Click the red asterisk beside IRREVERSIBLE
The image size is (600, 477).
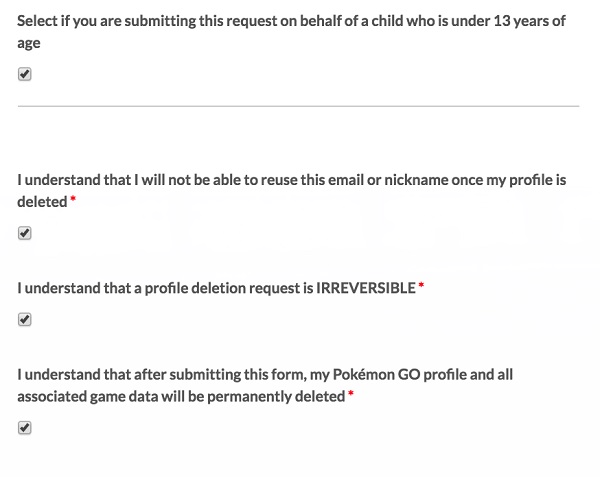click(421, 288)
